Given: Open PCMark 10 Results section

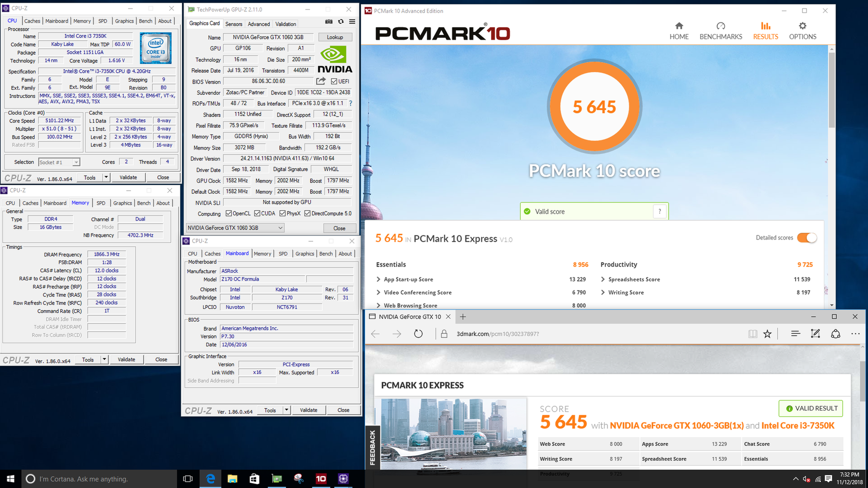Looking at the screenshot, I should (765, 31).
